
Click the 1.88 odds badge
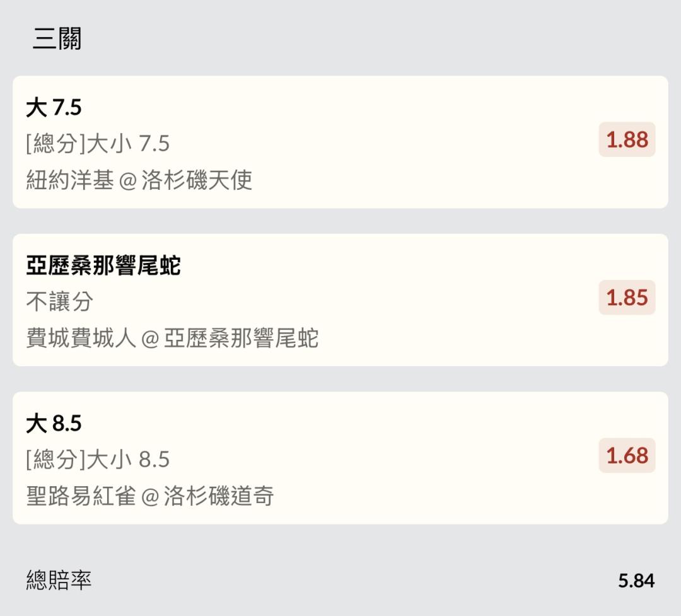click(x=627, y=139)
